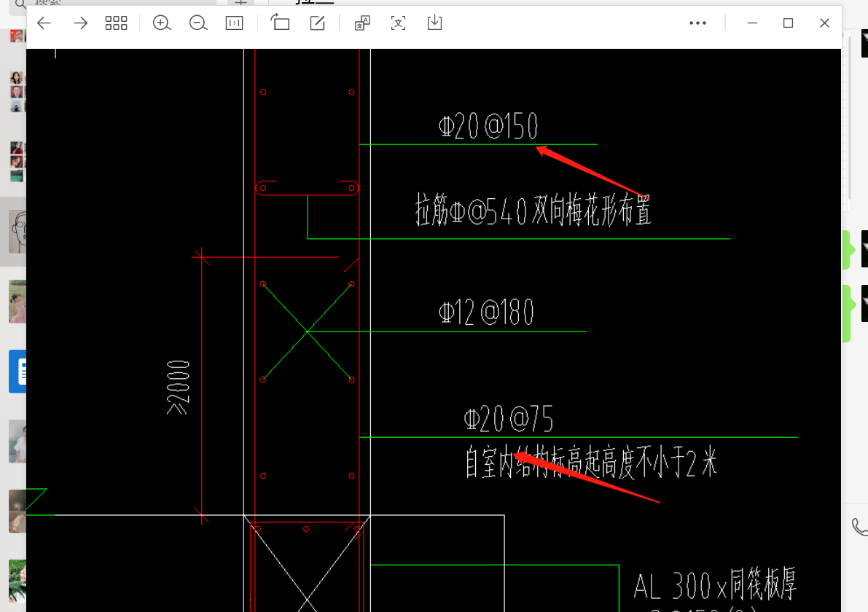The width and height of the screenshot is (868, 612).
Task: Click the Φ12@180 annotation text
Action: [486, 312]
